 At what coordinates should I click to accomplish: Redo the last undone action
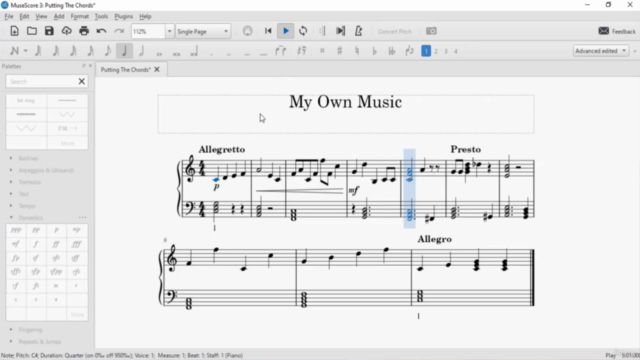[119, 31]
